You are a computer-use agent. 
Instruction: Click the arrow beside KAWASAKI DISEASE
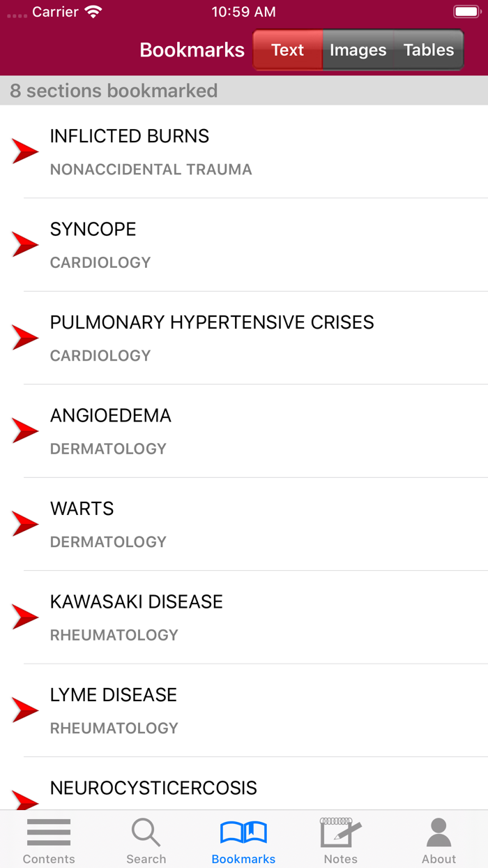25,616
